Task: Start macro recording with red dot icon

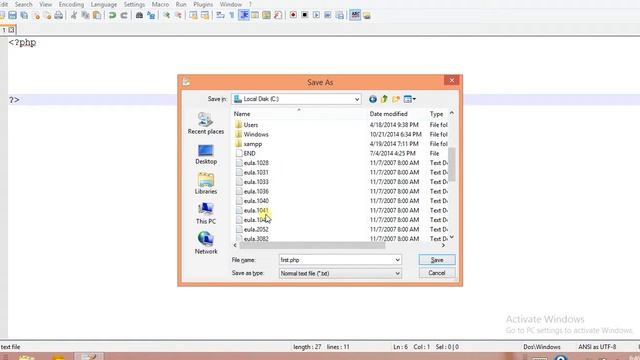Action: (x=293, y=15)
